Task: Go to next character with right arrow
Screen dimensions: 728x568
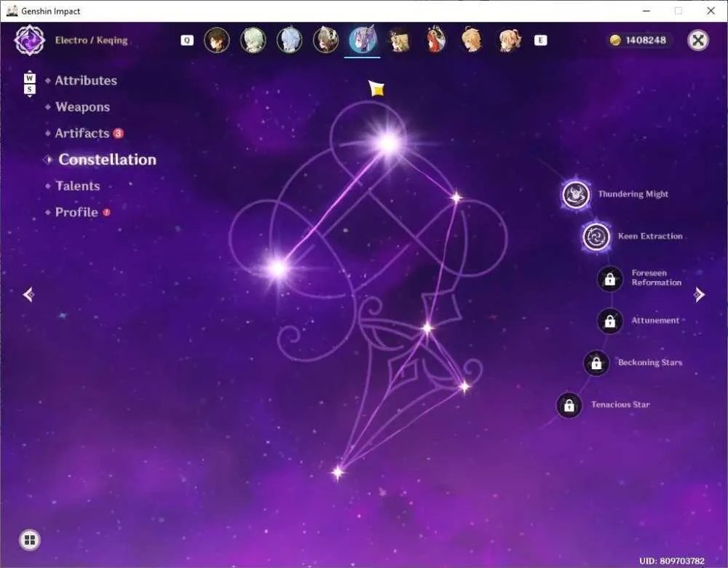Action: click(699, 294)
